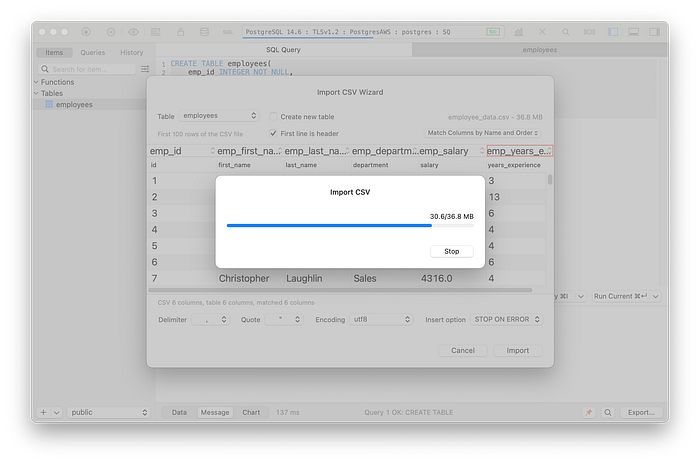The height and width of the screenshot is (464, 700).
Task: Open the emp_last_na column mapping dropdown
Action: pos(317,151)
